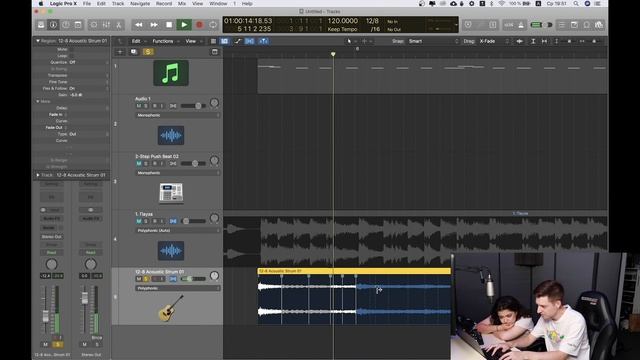Open the left-click pointer tool menu
Screen dimensions: 640x360
click(351, 41)
